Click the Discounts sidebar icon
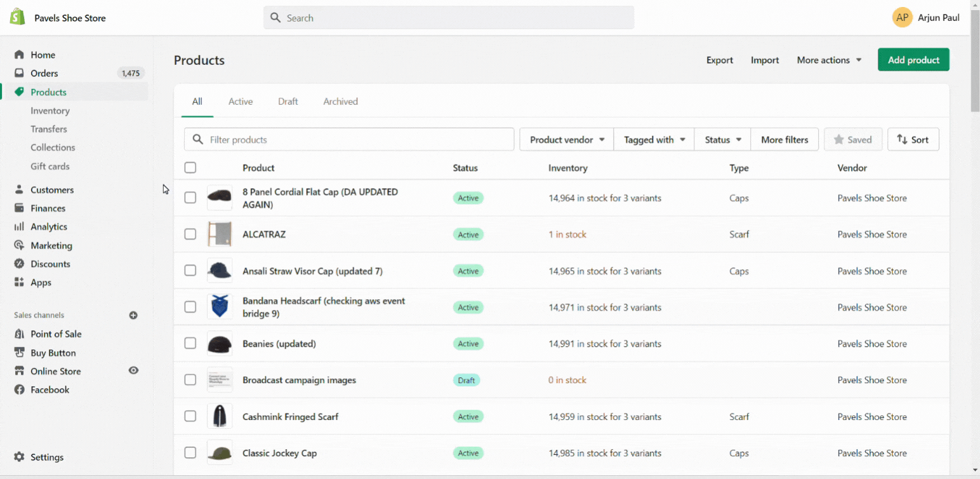 pos(19,264)
